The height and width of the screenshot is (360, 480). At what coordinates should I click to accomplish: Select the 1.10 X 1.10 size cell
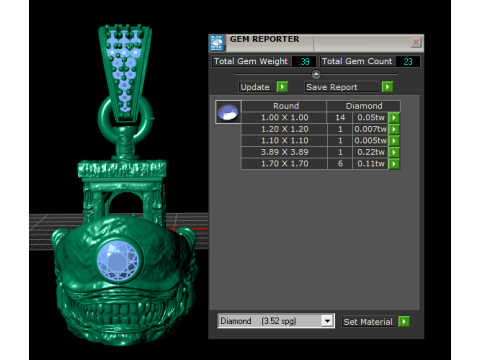[x=284, y=141]
